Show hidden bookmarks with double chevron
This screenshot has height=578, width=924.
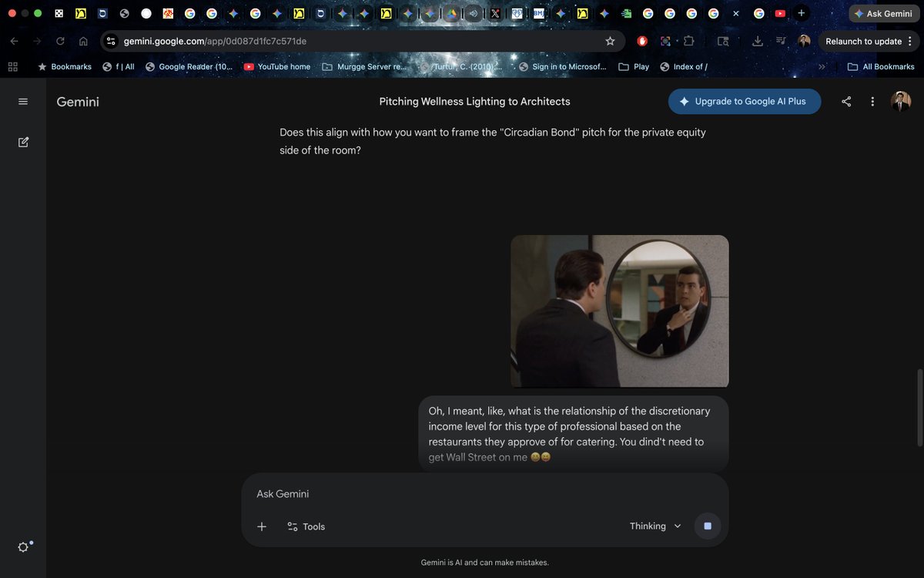click(x=822, y=66)
